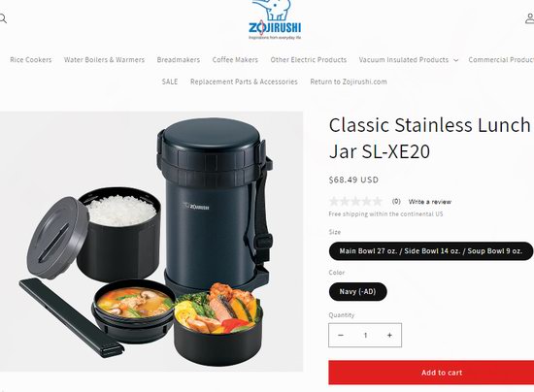
Task: Click the star rating icons
Action: click(356, 202)
